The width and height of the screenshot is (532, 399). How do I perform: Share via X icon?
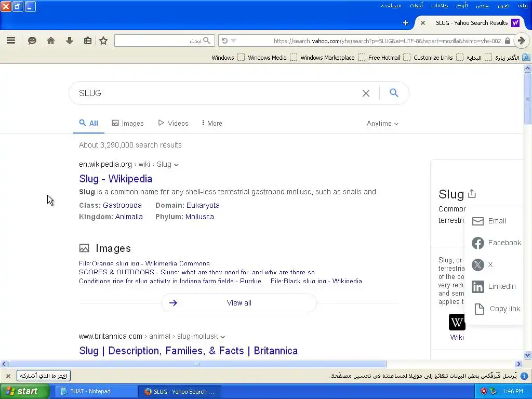click(x=478, y=264)
